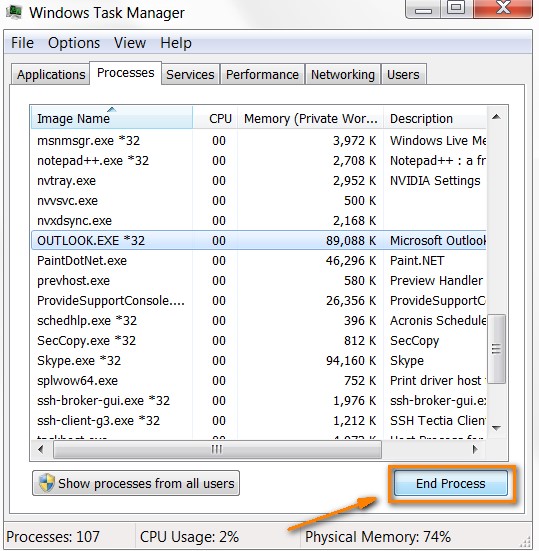Open the View menu
The width and height of the screenshot is (539, 551).
click(x=130, y=43)
